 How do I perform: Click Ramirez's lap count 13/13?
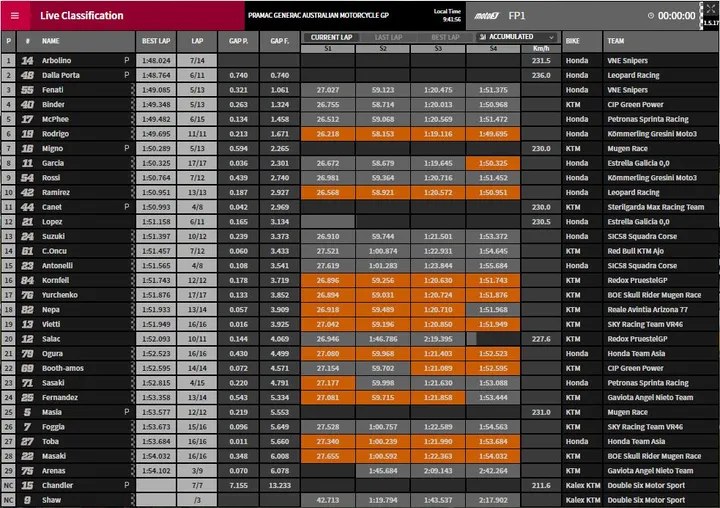197,192
